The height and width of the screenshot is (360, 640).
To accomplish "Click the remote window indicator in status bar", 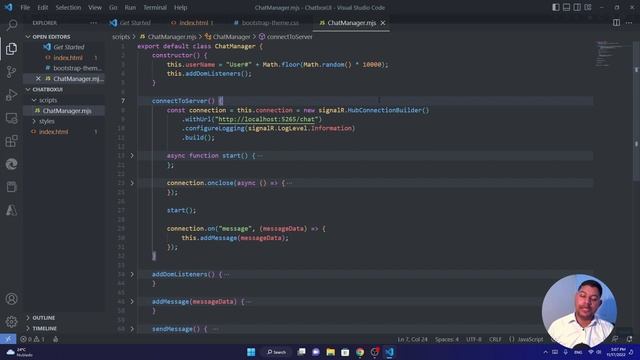I will 8,339.
